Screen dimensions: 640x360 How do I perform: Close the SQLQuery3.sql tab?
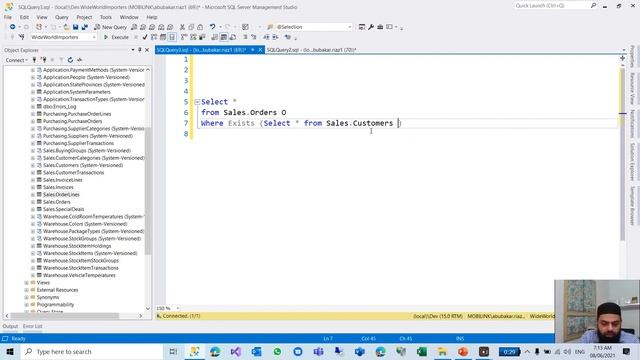click(x=260, y=50)
